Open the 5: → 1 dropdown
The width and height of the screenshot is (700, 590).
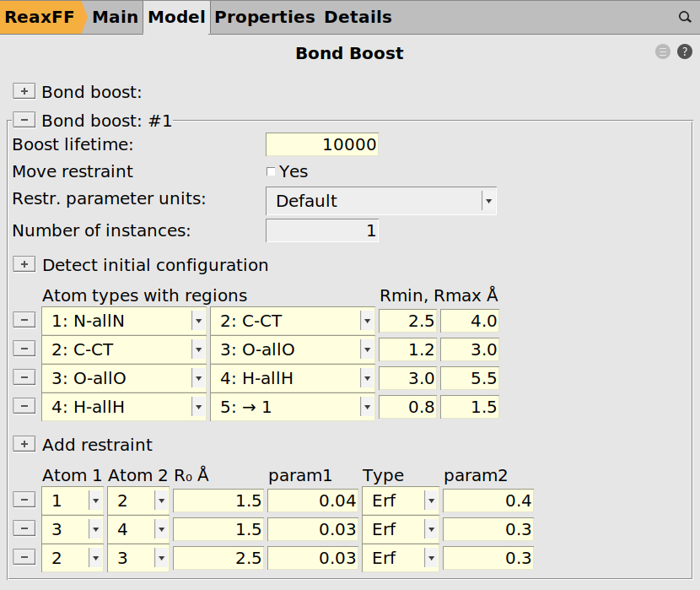pyautogui.click(x=293, y=407)
